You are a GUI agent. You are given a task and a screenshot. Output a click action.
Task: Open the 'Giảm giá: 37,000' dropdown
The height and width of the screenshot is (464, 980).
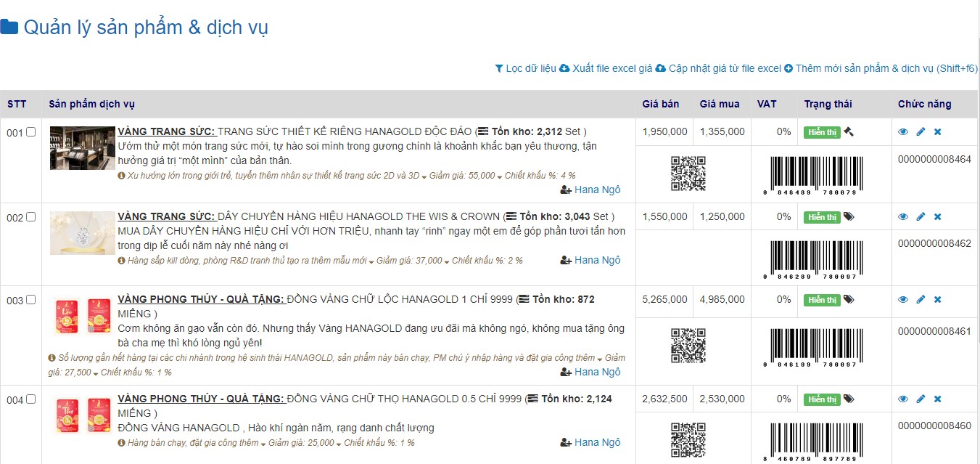(409, 260)
